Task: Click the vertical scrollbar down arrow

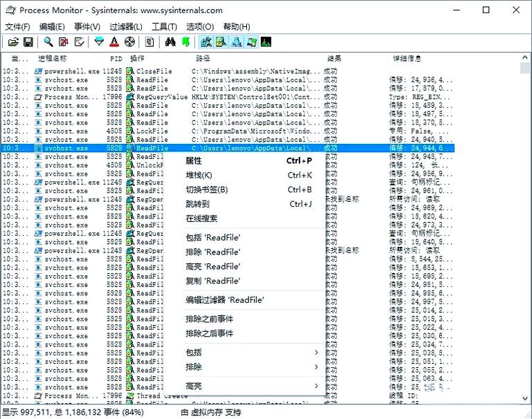Action: (525, 398)
